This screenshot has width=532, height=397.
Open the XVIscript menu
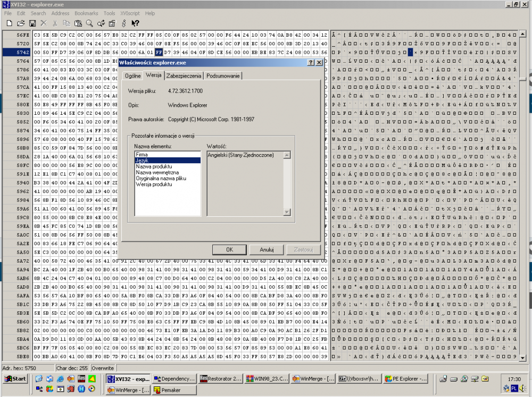[x=130, y=13]
